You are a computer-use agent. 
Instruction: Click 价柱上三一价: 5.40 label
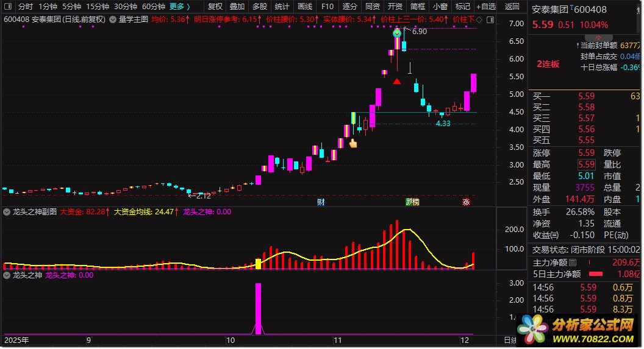point(415,19)
